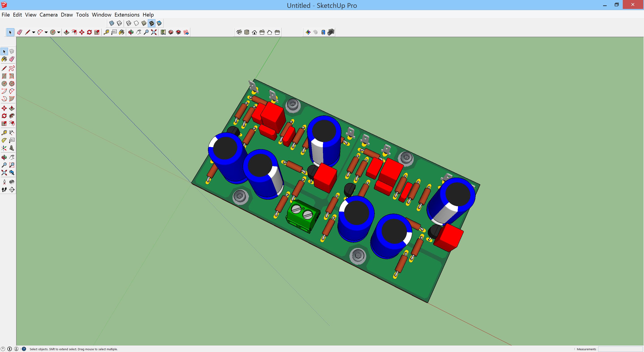Select Rectangle tool in left toolbar

4,76
